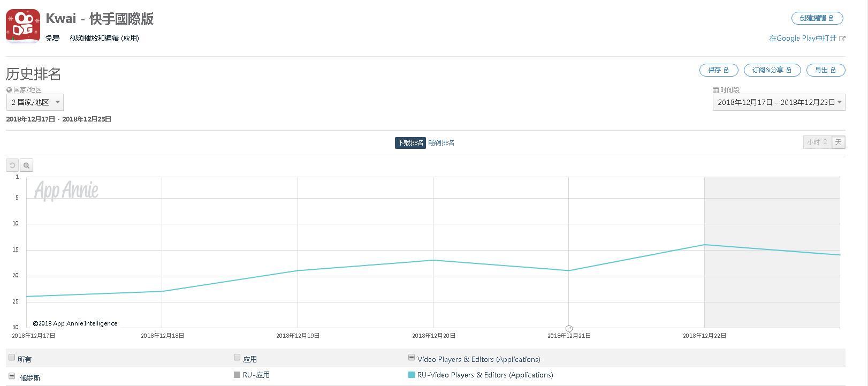Click the 保存 button
This screenshot has height=386, width=868.
[x=719, y=70]
